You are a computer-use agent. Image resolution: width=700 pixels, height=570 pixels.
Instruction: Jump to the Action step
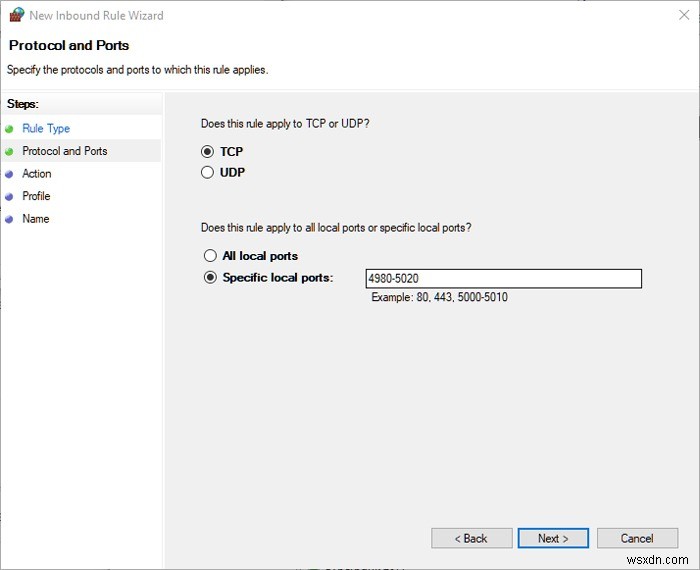click(37, 174)
